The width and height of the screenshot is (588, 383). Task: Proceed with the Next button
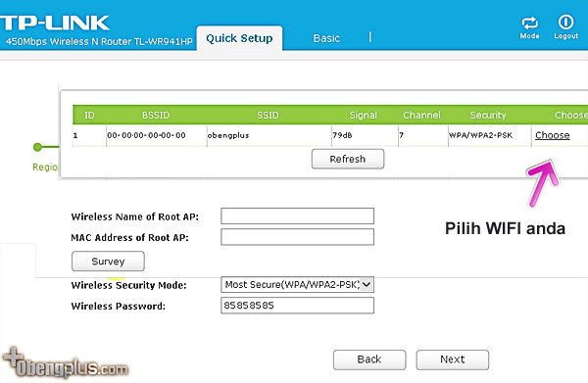[452, 359]
